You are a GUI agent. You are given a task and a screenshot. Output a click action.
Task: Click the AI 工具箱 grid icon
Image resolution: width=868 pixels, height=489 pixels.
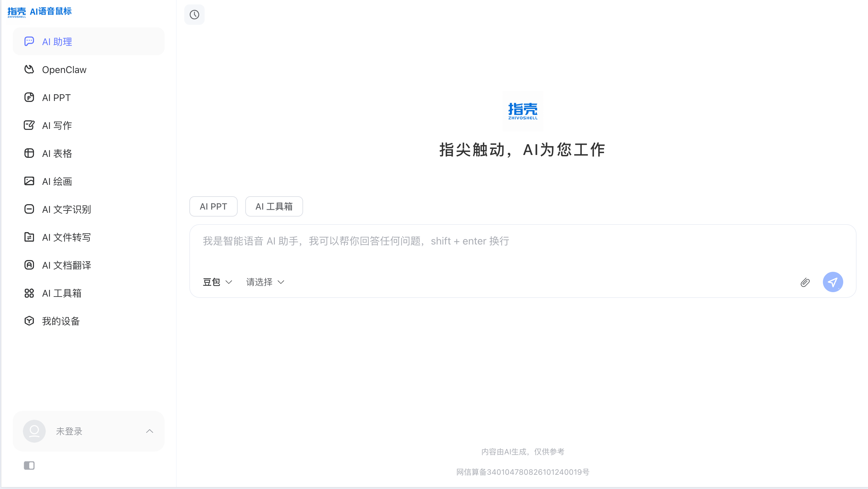coord(29,293)
